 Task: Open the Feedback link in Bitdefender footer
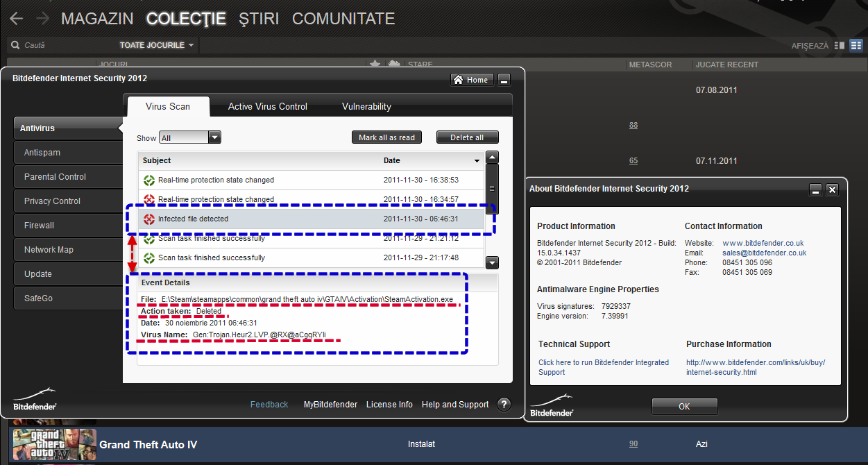point(269,405)
